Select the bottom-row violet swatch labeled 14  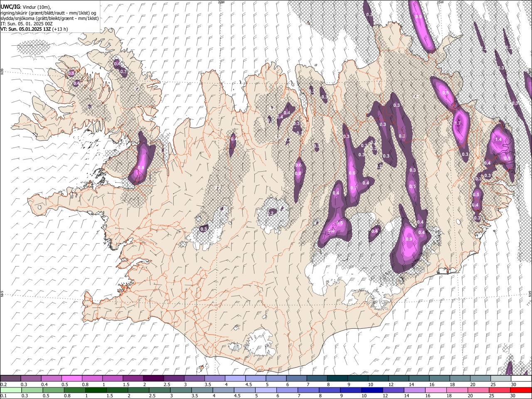click(414, 390)
